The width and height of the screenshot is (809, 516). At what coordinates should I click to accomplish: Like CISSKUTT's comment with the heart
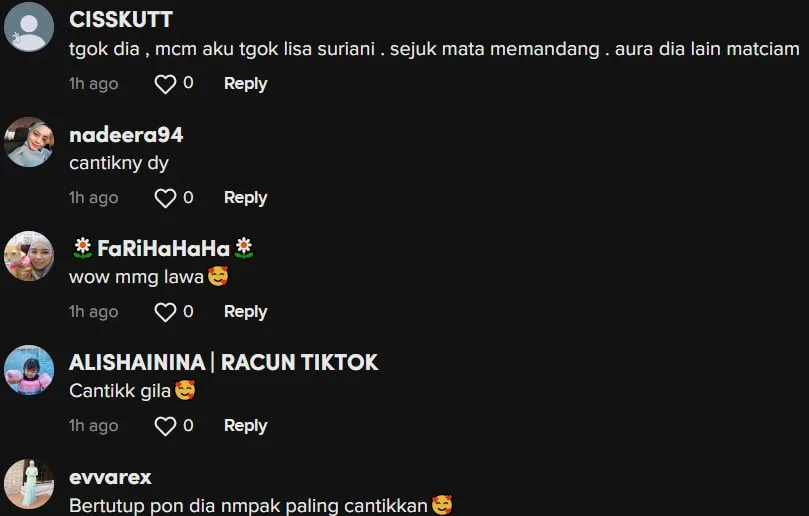[165, 84]
